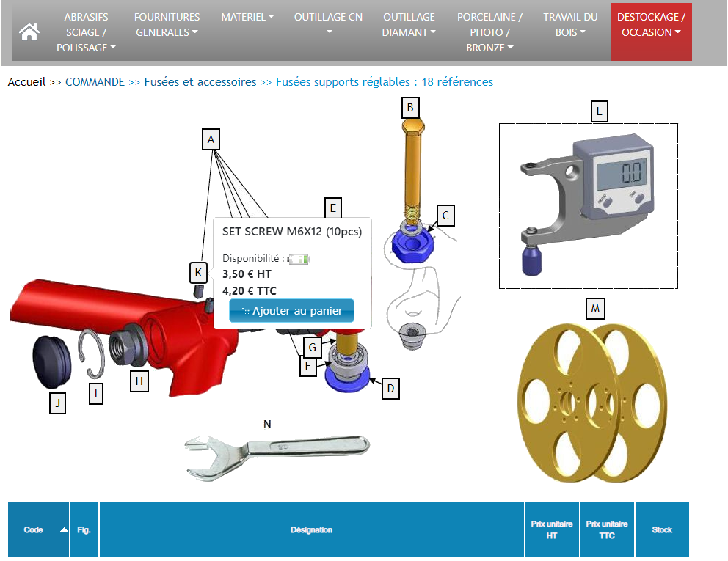
Task: Select part label M above brass discs
Action: click(x=595, y=309)
